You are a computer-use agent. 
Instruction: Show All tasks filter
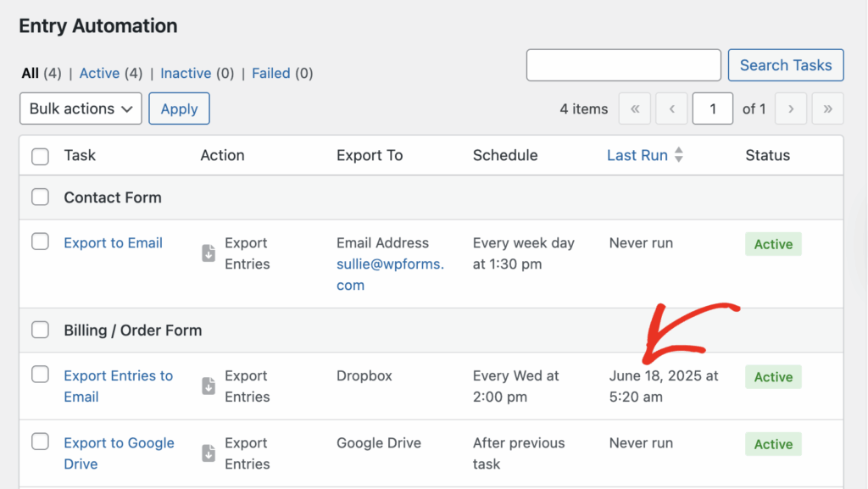click(30, 73)
